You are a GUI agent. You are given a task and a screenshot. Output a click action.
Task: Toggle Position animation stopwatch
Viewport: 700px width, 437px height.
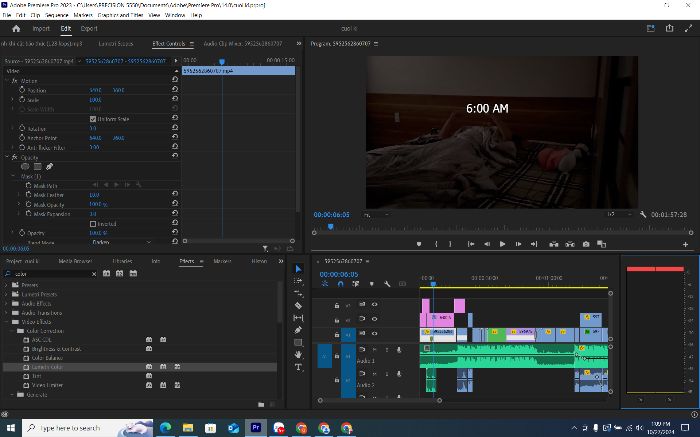click(x=22, y=90)
